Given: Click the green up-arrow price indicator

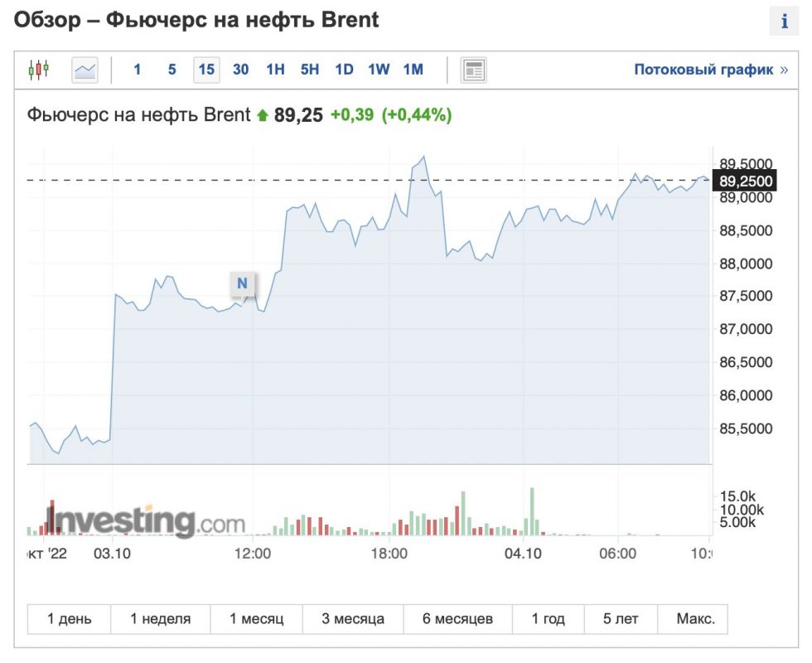Looking at the screenshot, I should pyautogui.click(x=263, y=116).
